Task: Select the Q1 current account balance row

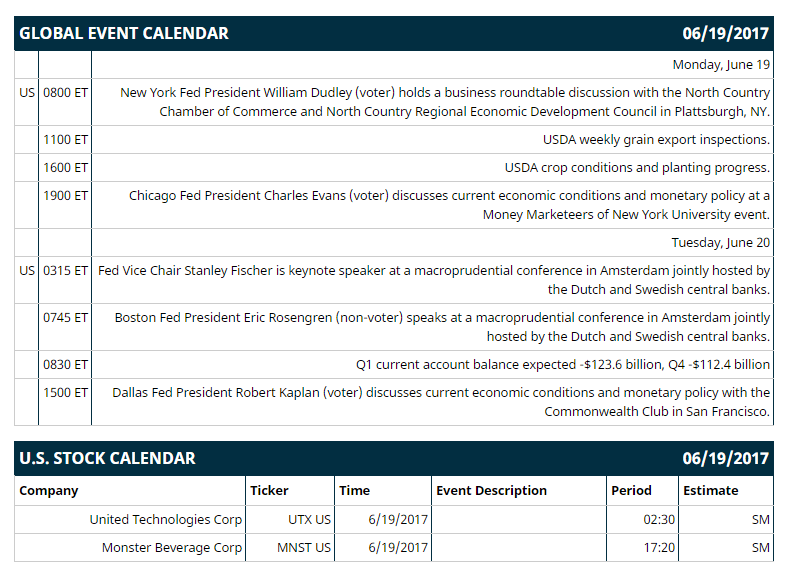Action: tap(394, 365)
